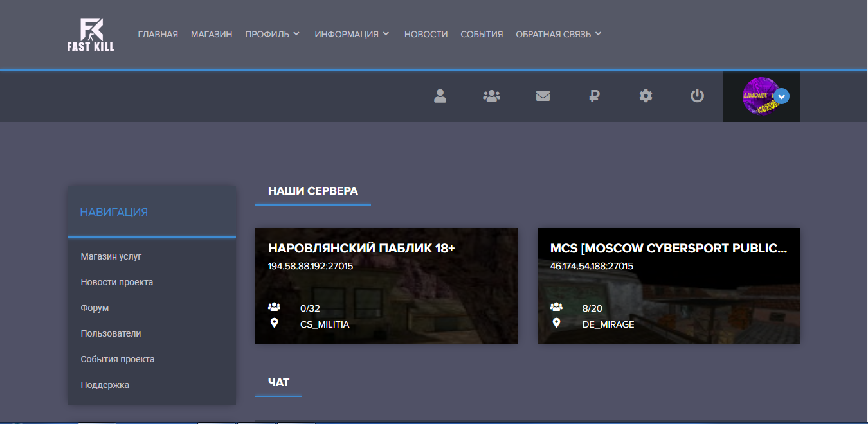Screen dimensions: 868x424
Task: Expand the ОБРАТНАЯ СВЯЗЬ menu
Action: click(x=558, y=34)
